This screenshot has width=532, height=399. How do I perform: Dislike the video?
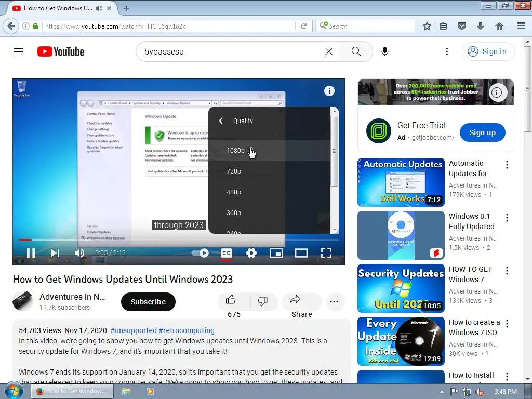click(263, 301)
